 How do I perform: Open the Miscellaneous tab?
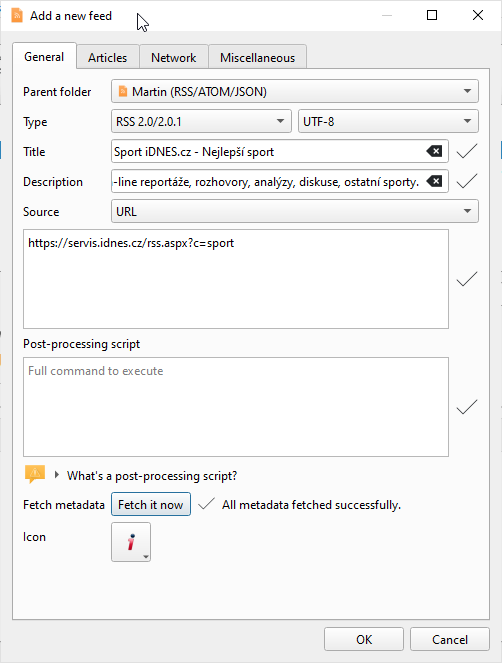[x=257, y=58]
